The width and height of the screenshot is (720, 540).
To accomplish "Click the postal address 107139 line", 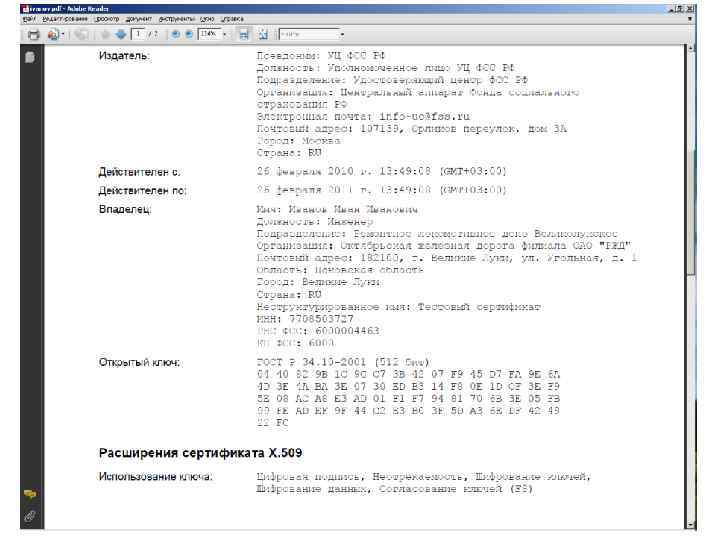I will (x=412, y=129).
